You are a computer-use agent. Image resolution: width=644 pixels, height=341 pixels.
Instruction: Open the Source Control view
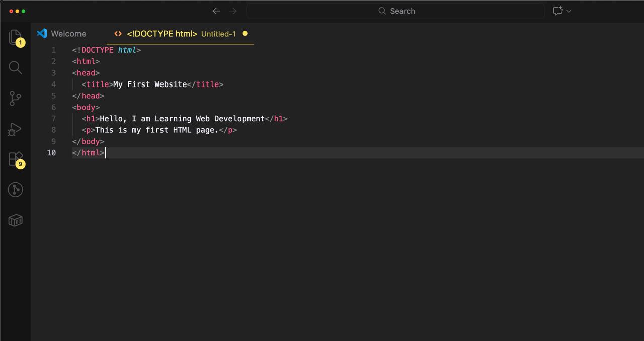click(x=15, y=99)
